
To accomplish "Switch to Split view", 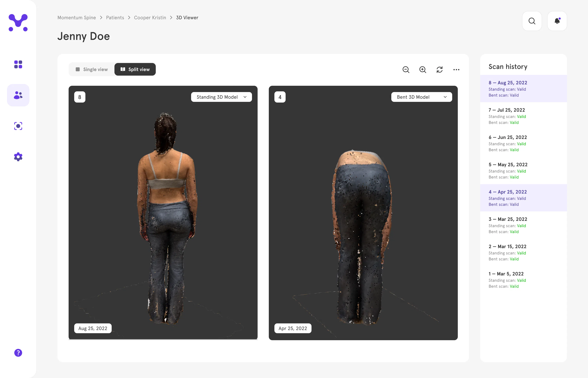I will pyautogui.click(x=135, y=69).
